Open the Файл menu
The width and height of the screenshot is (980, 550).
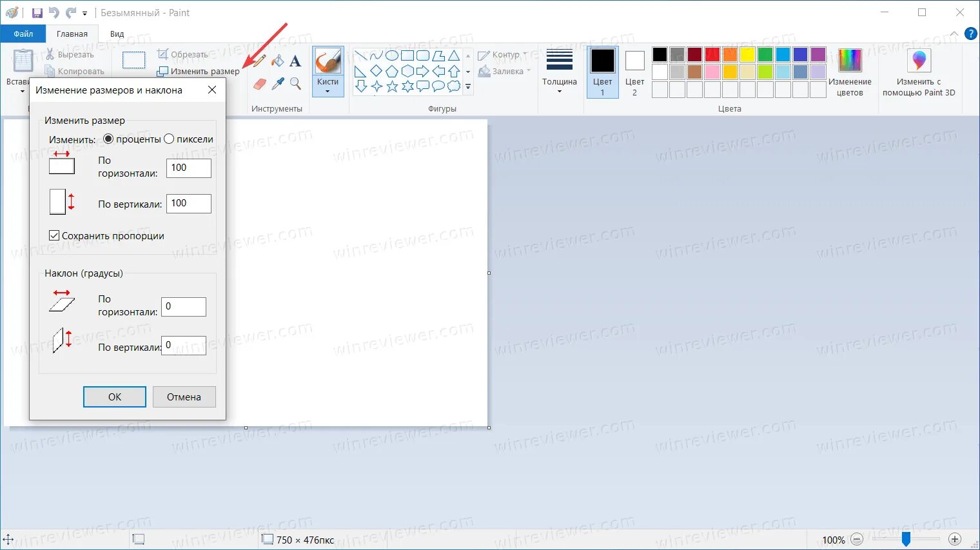[x=23, y=34]
